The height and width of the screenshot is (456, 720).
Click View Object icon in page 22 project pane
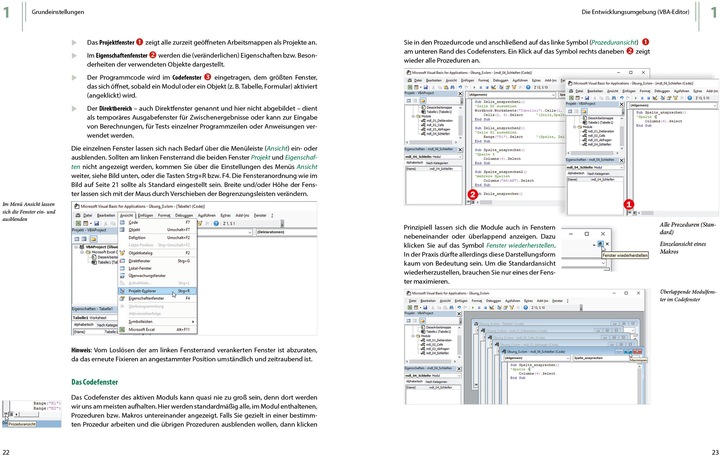[84, 239]
